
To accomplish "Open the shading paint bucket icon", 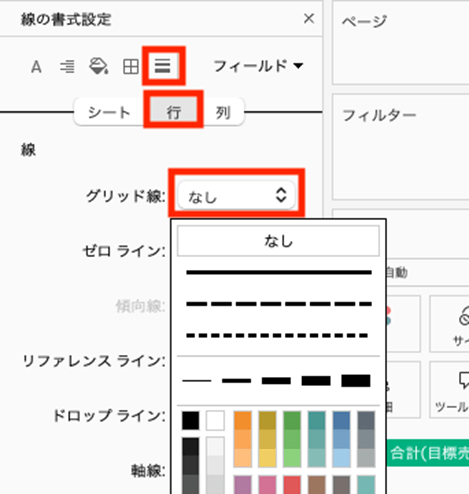I will [x=98, y=66].
